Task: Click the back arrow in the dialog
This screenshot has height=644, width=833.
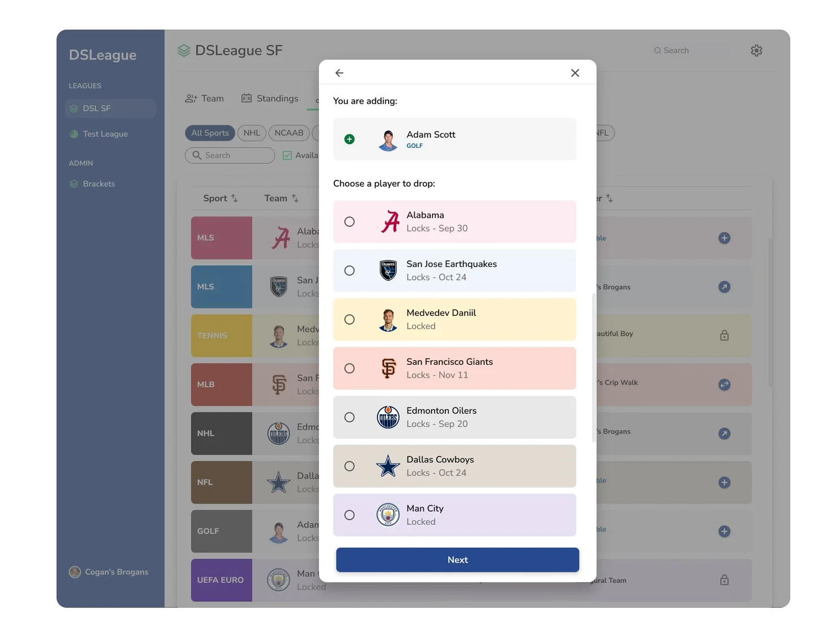Action: [x=339, y=73]
